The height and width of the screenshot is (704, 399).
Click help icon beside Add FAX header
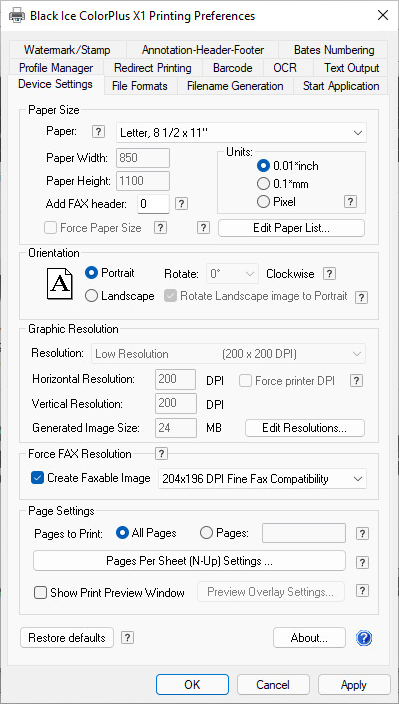click(x=181, y=204)
